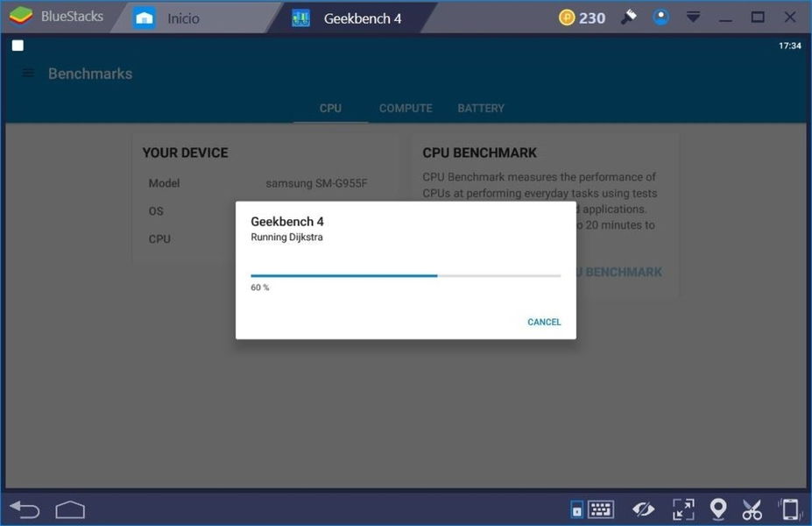Click the samsung SM-G955F model value
Viewport: 812px width, 526px height.
pos(316,183)
